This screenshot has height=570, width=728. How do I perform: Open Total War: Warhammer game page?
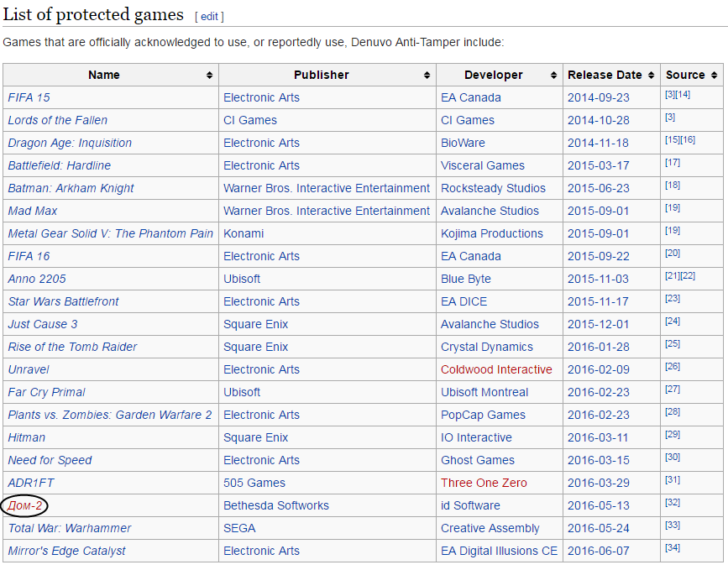[69, 528]
